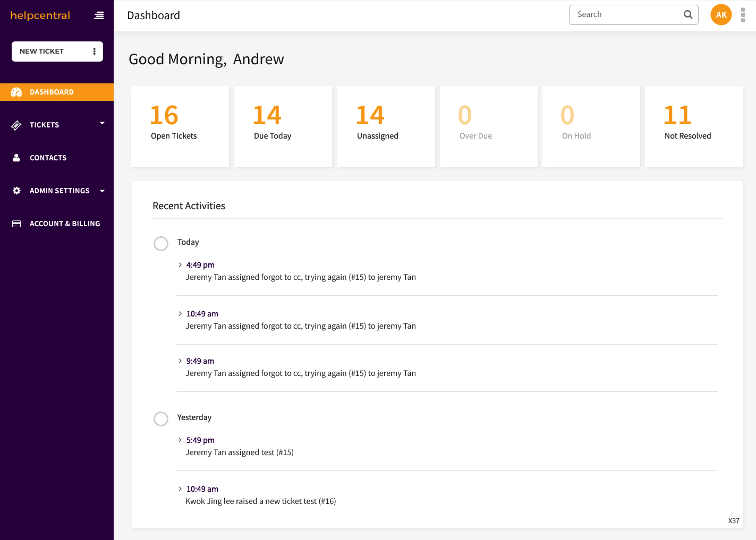Click the Admin Settings gear icon
Viewport: 756px width, 540px height.
coord(16,191)
